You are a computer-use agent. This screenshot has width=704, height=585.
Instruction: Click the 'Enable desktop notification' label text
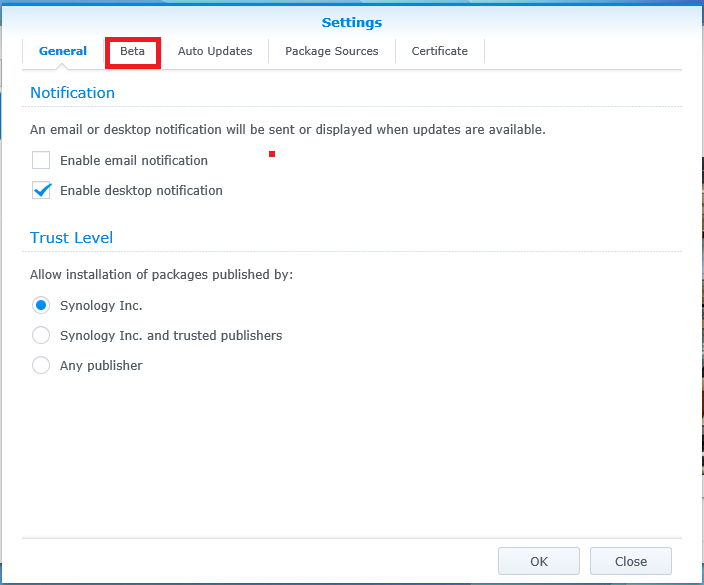tap(141, 190)
